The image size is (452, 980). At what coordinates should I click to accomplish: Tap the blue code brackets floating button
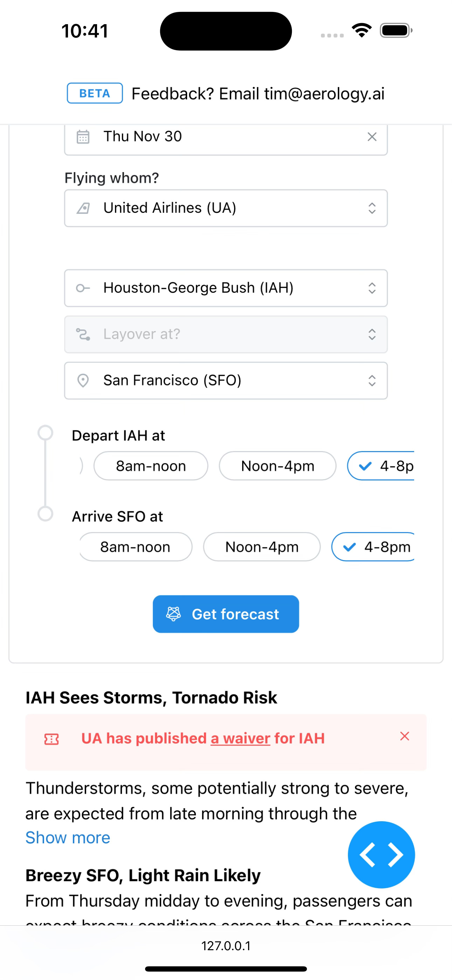381,855
